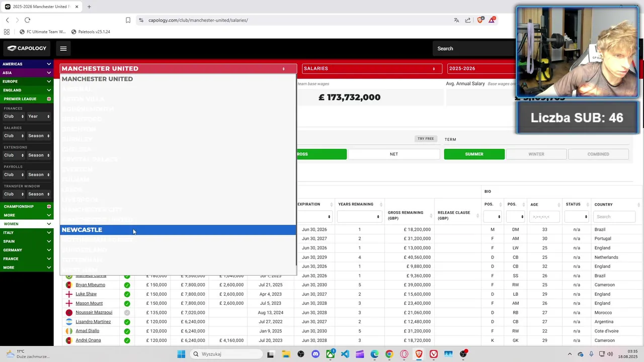Click Bryan Mbeumo's green verified checkmark
The height and width of the screenshot is (362, 644).
[x=127, y=285]
